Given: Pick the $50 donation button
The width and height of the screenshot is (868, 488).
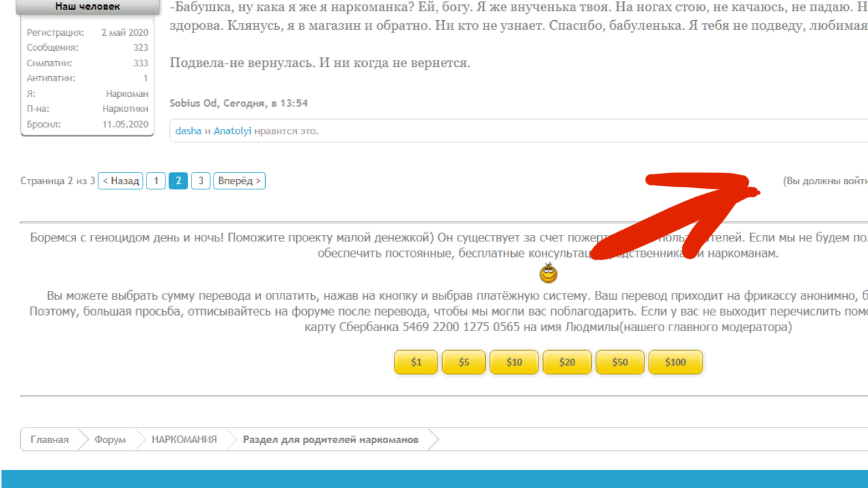Looking at the screenshot, I should click(620, 362).
